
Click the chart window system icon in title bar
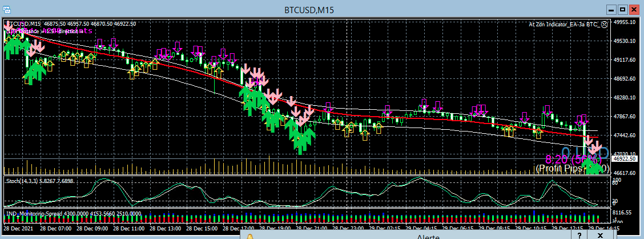7,10
